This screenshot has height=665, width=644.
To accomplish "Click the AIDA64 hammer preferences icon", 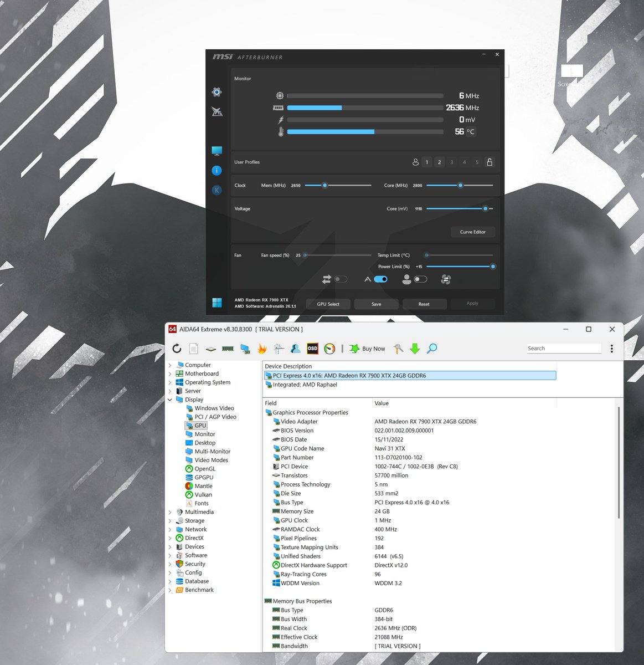I will 398,349.
